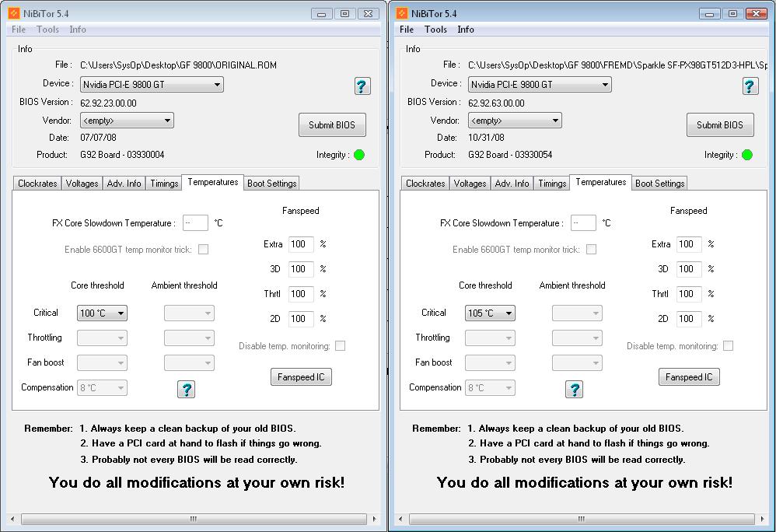Image resolution: width=776 pixels, height=532 pixels.
Task: Toggle Disable temp. monitoring in right window
Action: [728, 346]
